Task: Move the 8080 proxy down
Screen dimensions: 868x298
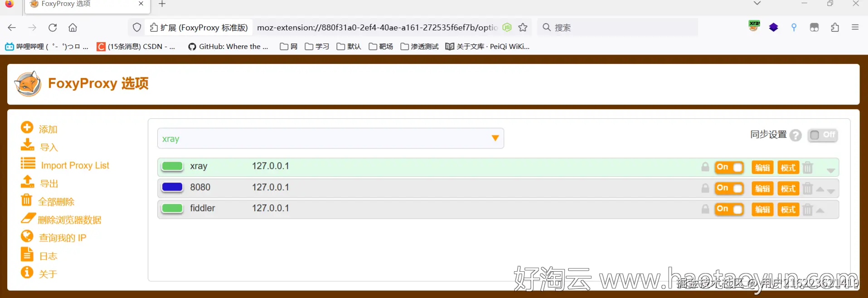Action: (x=831, y=191)
